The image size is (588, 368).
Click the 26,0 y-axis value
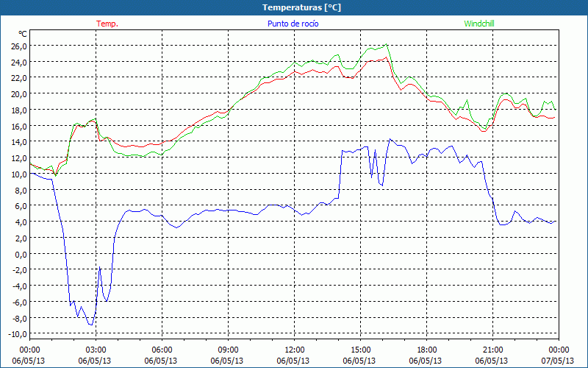click(20, 46)
